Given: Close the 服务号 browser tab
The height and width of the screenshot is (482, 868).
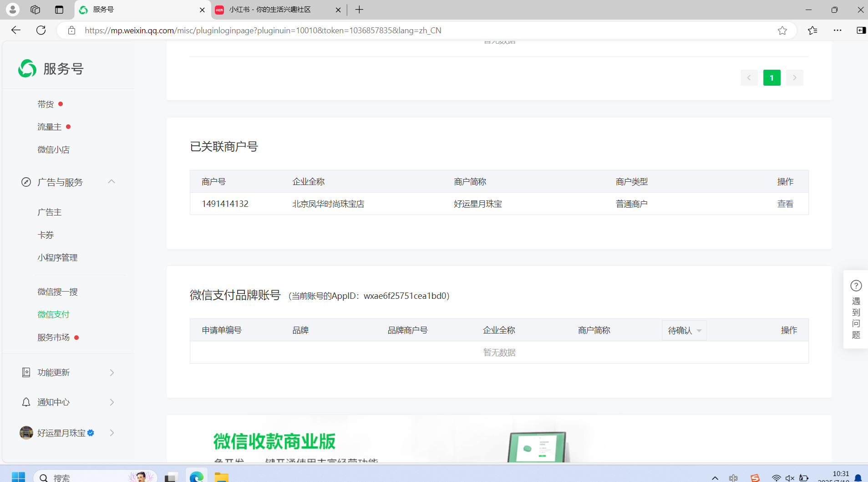Looking at the screenshot, I should pos(202,10).
